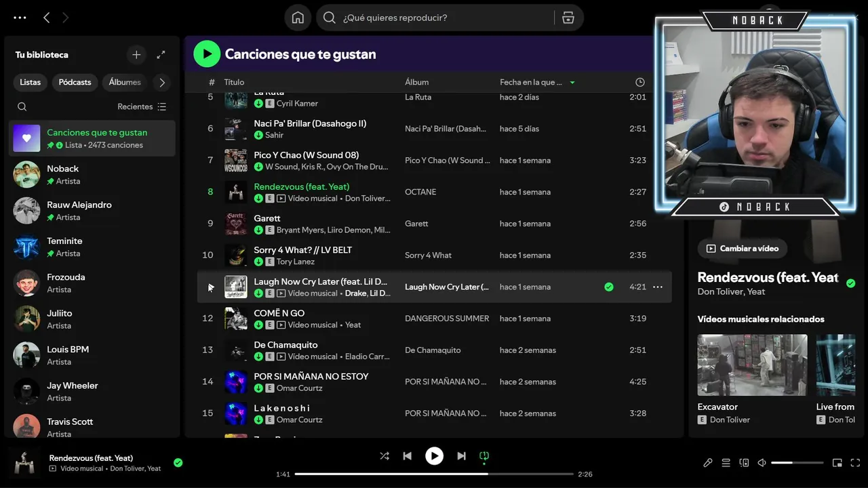Open the Cyril Kamer artist link

coord(297,104)
